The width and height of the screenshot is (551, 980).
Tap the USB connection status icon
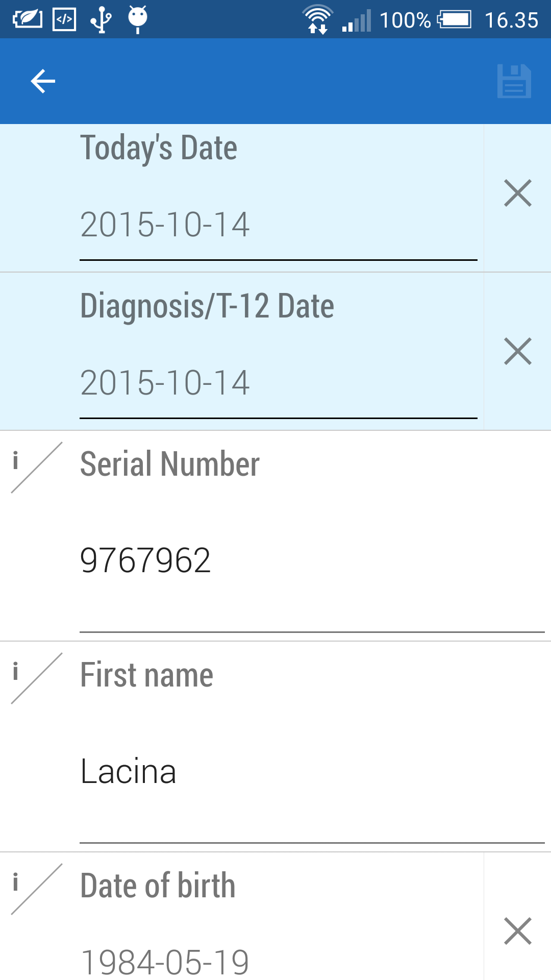(x=101, y=19)
